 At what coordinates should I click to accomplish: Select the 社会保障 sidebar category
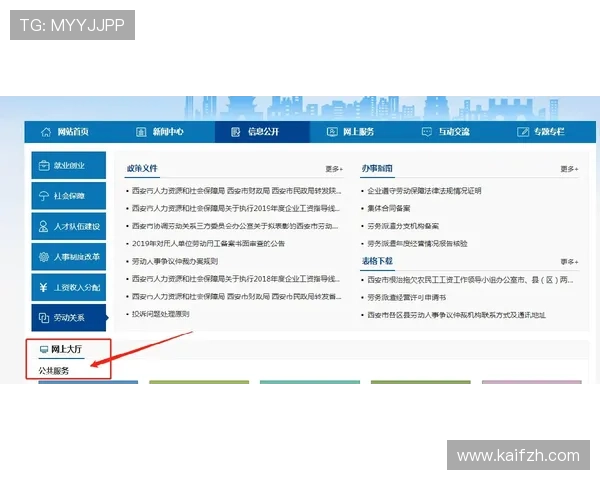69,196
